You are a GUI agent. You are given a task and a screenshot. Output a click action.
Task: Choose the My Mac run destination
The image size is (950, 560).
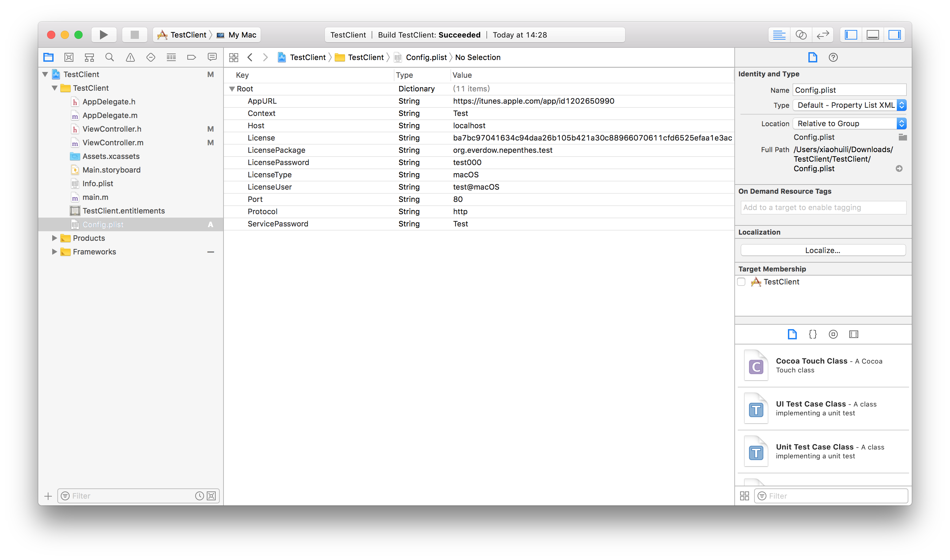[x=237, y=35]
